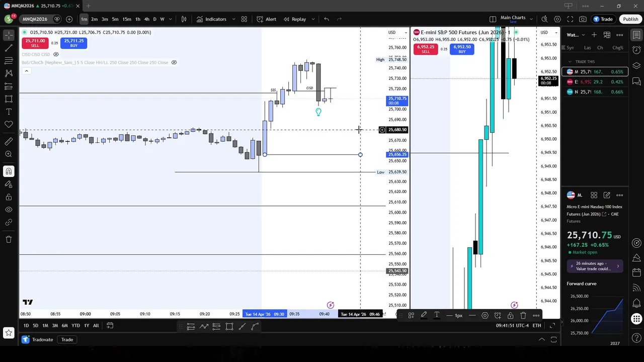
Task: Open the alerts clock icon in sidebar
Action: (636, 50)
